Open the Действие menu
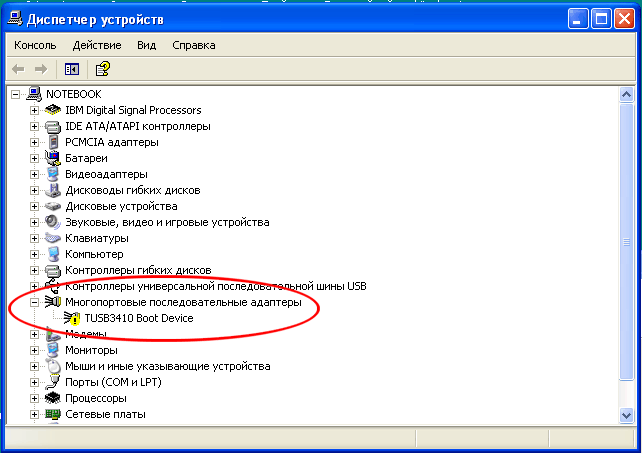This screenshot has width=642, height=453. coord(97,45)
